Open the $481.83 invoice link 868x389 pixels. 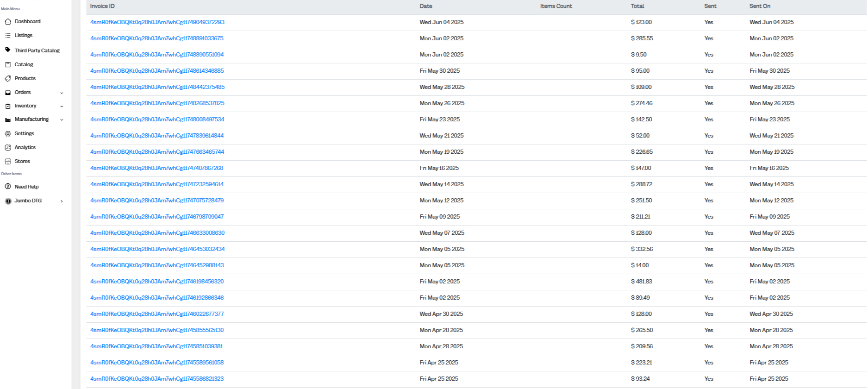click(x=157, y=282)
